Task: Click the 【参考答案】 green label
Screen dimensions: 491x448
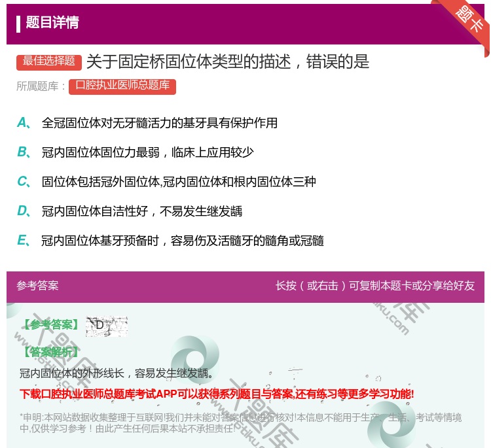Action: click(x=51, y=325)
